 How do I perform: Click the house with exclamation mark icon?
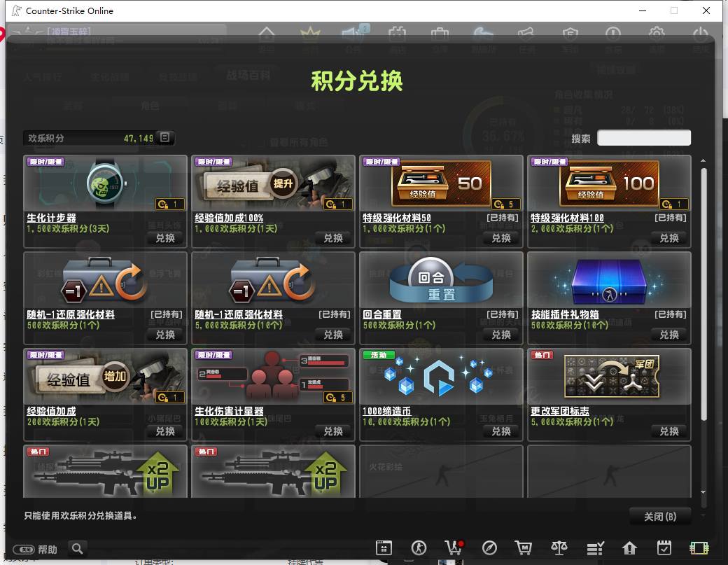pos(629,548)
